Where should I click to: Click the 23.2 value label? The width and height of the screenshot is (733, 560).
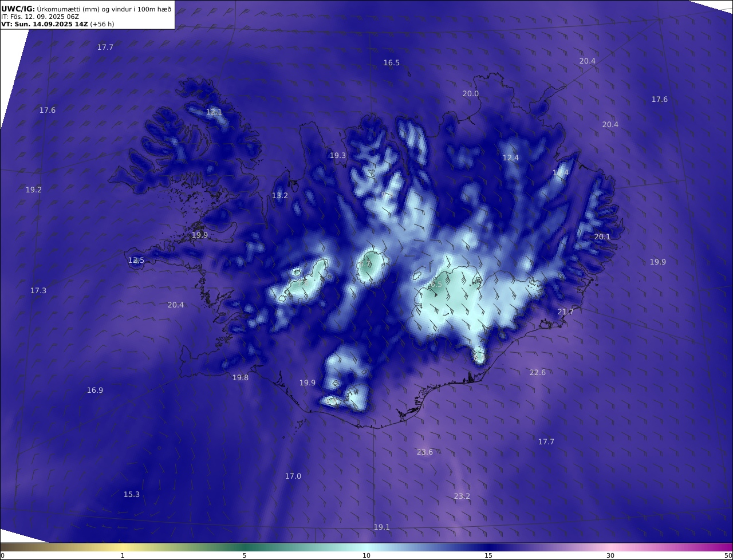(462, 496)
